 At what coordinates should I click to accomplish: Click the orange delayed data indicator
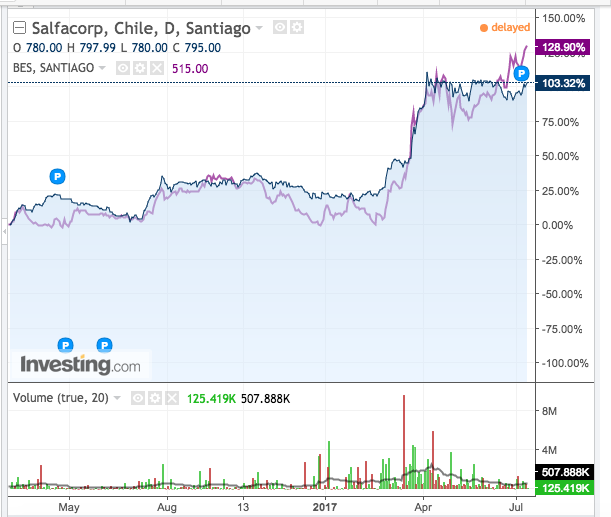(505, 27)
